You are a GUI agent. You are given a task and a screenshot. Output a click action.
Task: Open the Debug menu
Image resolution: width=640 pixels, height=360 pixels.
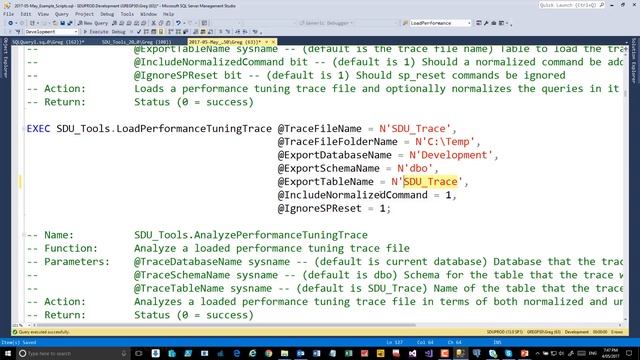click(x=107, y=14)
